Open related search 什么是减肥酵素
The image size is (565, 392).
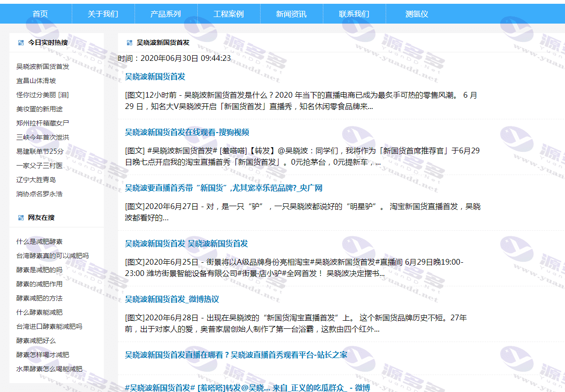point(39,242)
